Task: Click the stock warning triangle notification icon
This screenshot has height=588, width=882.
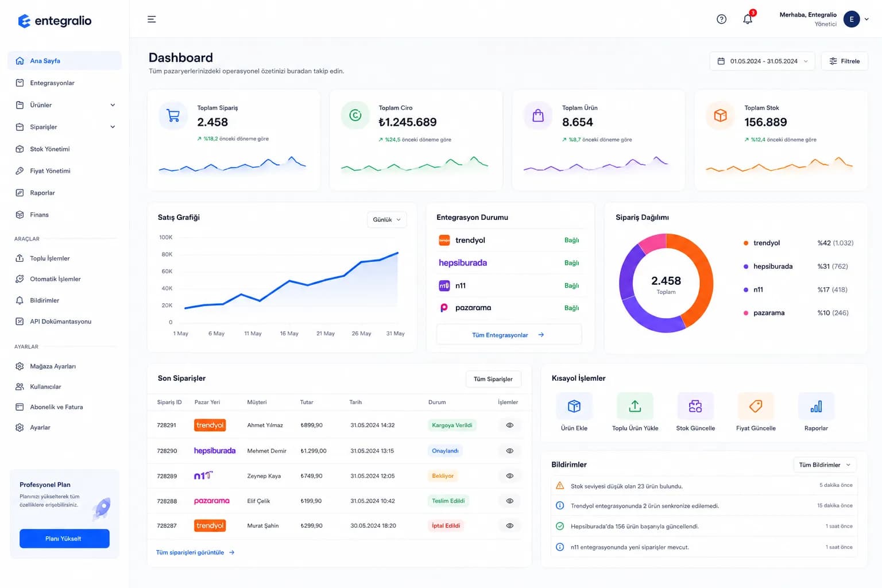Action: (560, 486)
